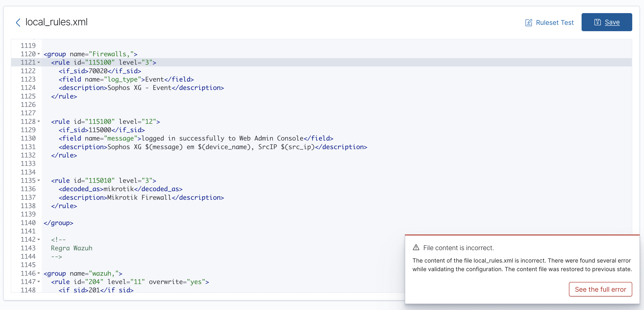Screen dimensions: 644x310
Task: Click the Ruleset Test pencil icon
Action: (529, 22)
